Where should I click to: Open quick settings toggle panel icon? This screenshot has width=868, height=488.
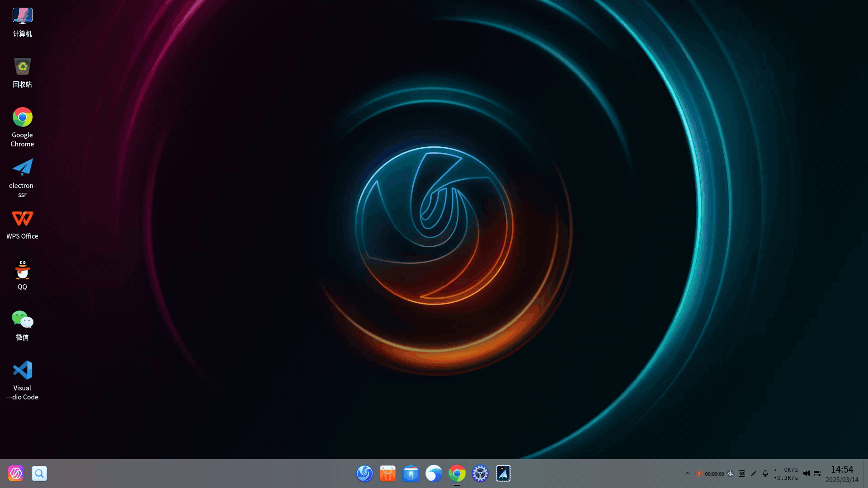pos(817,474)
